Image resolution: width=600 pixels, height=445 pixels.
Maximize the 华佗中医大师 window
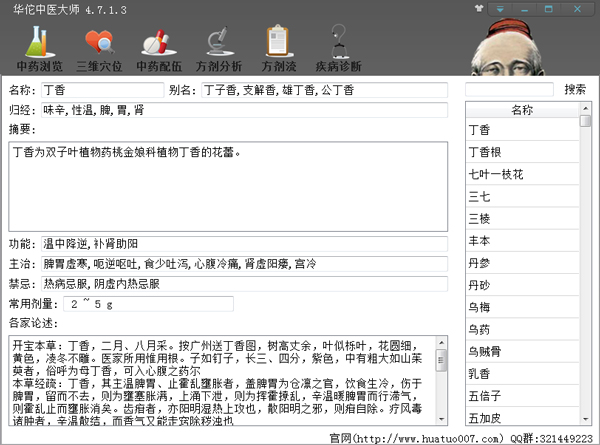tap(549, 9)
